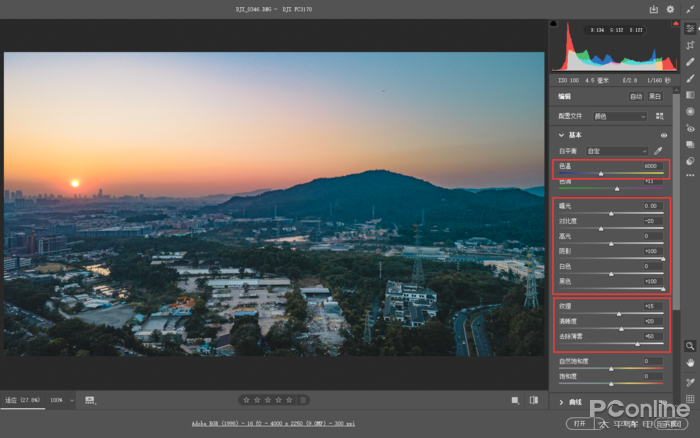700x438 pixels.
Task: Open Camera Raw settings gear
Action: pos(671,10)
